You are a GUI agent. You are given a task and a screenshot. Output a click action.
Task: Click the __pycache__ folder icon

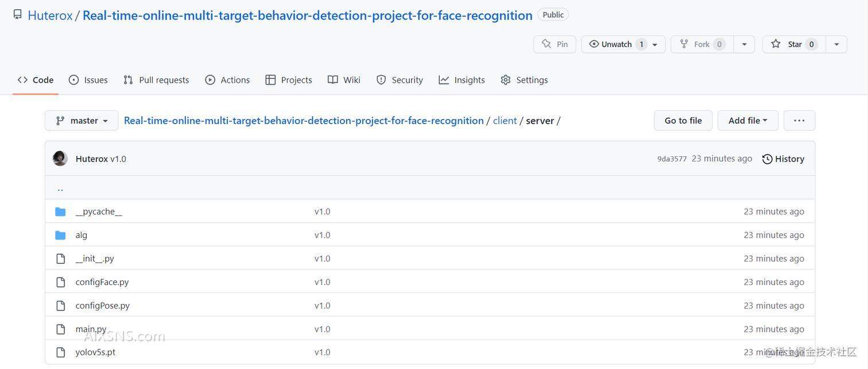[60, 212]
